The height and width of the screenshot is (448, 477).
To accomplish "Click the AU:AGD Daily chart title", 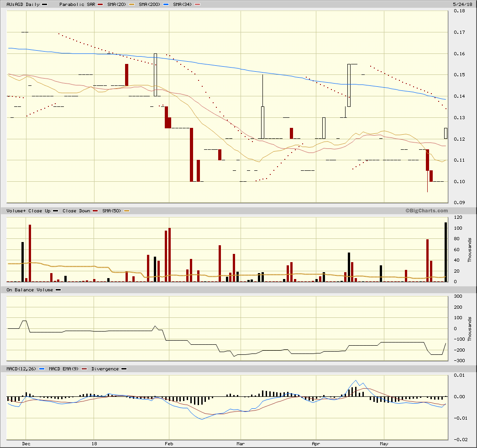I will [23, 4].
